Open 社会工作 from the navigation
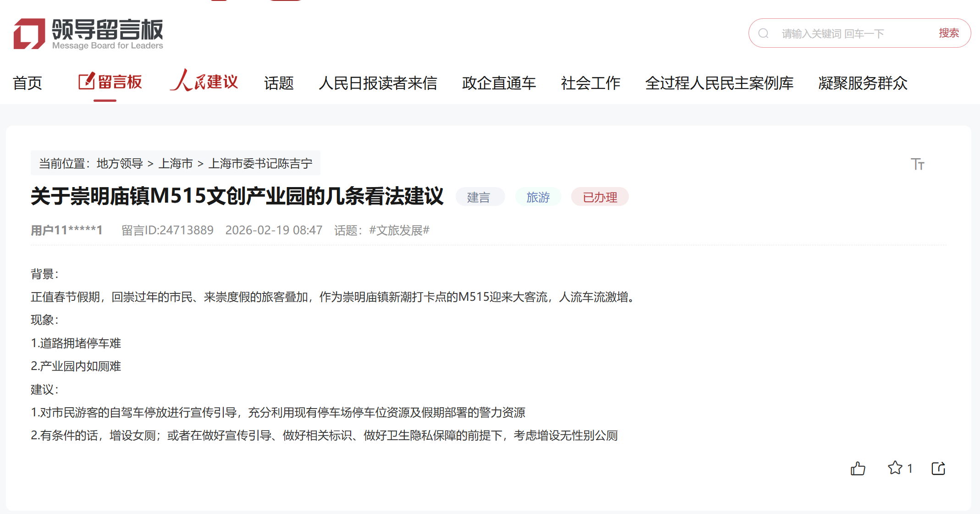980x514 pixels. click(590, 83)
